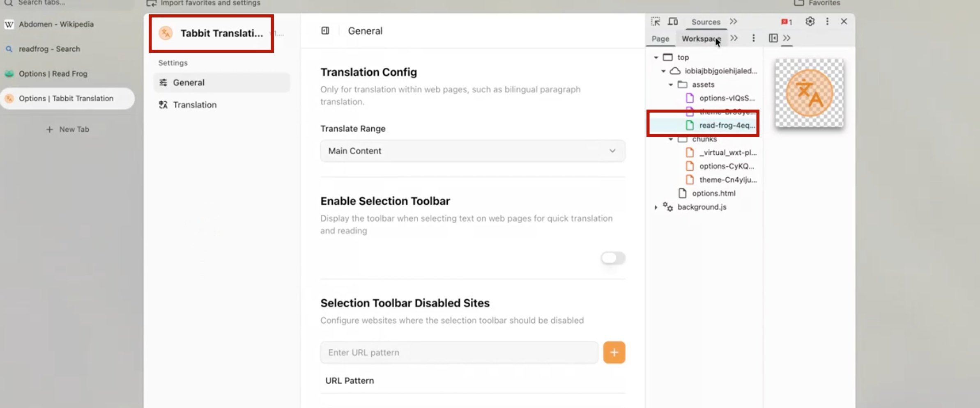Select the options.html file
Viewport: 980px width, 408px height.
713,193
